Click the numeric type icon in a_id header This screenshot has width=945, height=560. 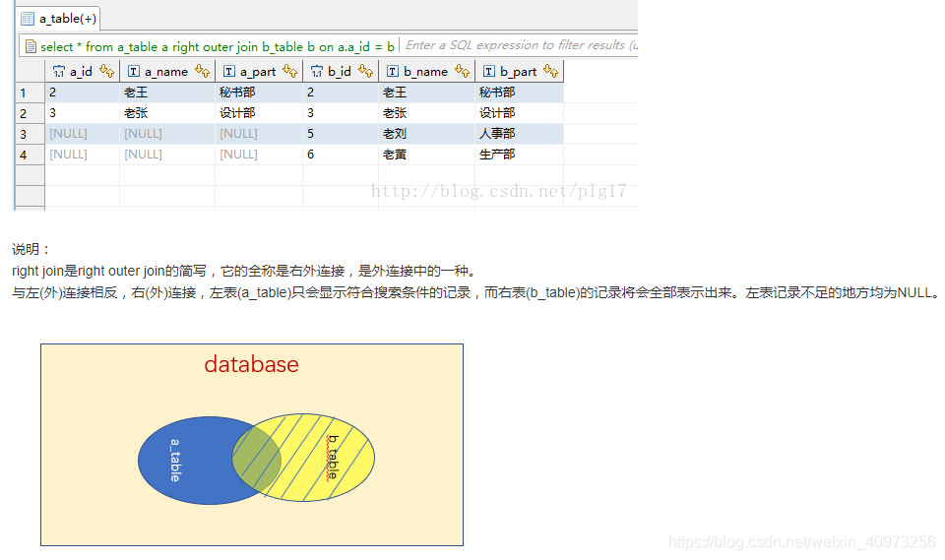pos(58,71)
